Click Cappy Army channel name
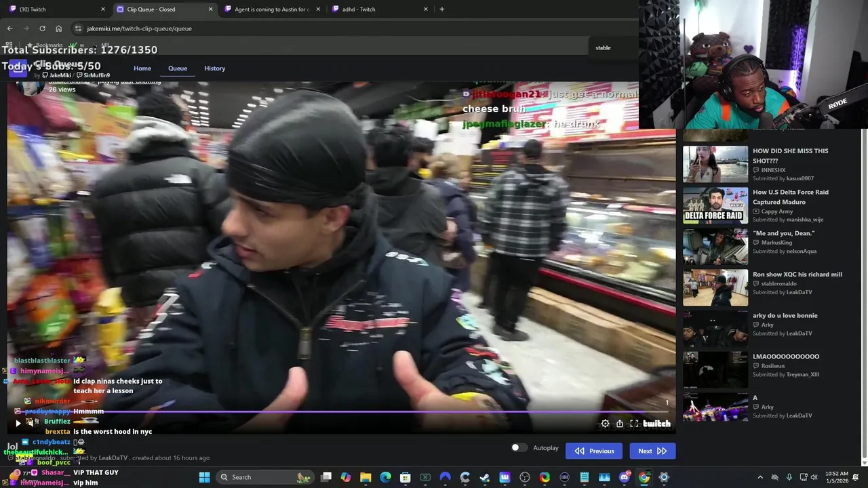This screenshot has height=488, width=868. (x=777, y=211)
